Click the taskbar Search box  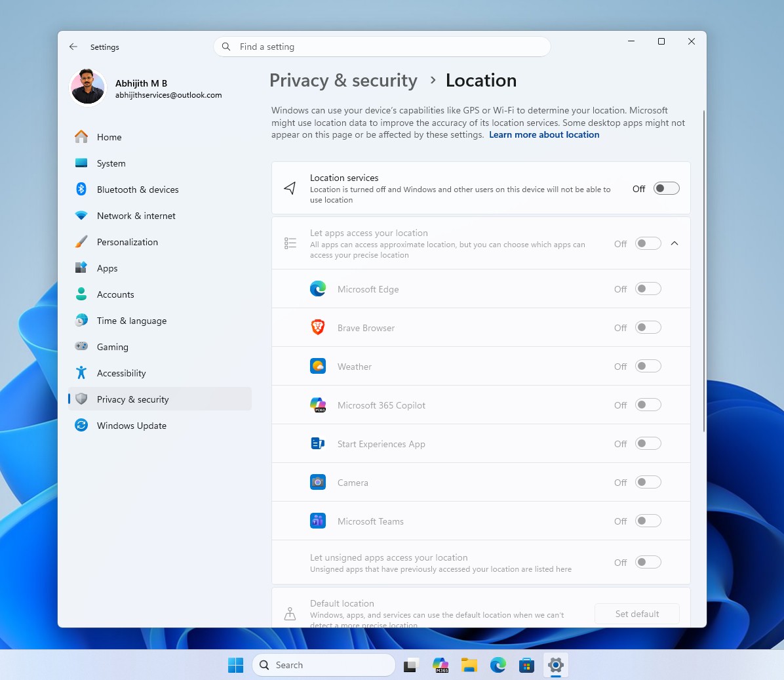(x=324, y=665)
